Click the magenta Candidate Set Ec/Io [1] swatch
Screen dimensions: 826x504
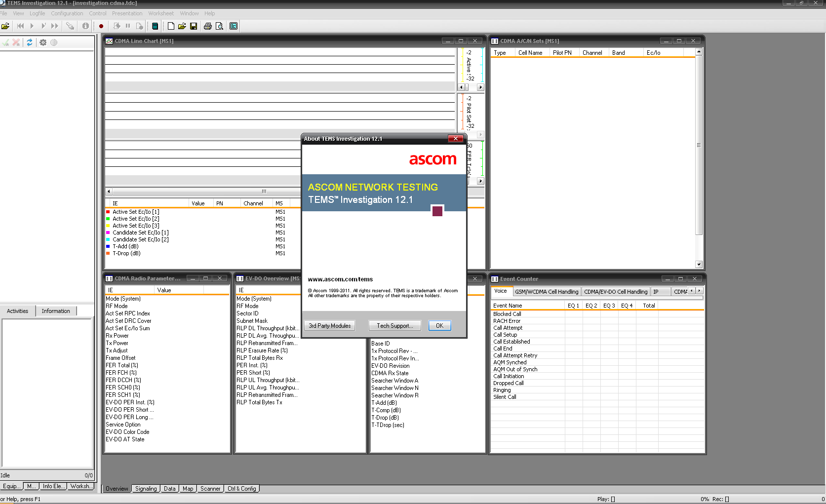point(108,233)
